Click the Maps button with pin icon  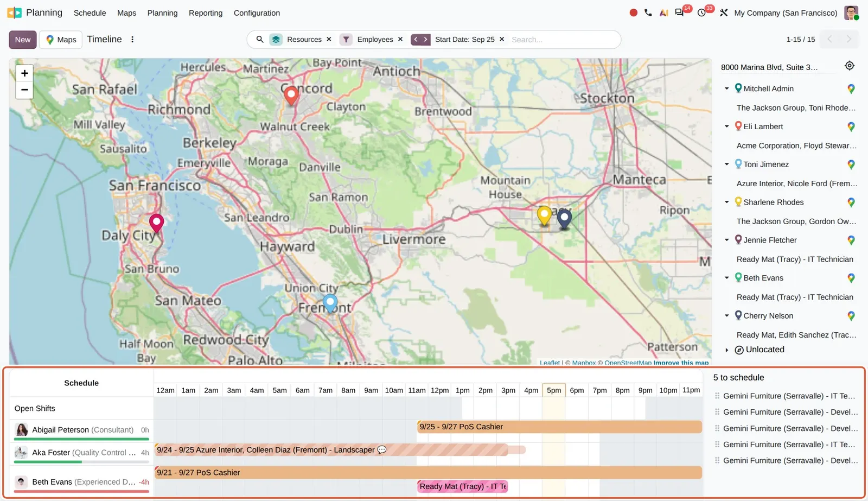click(61, 40)
